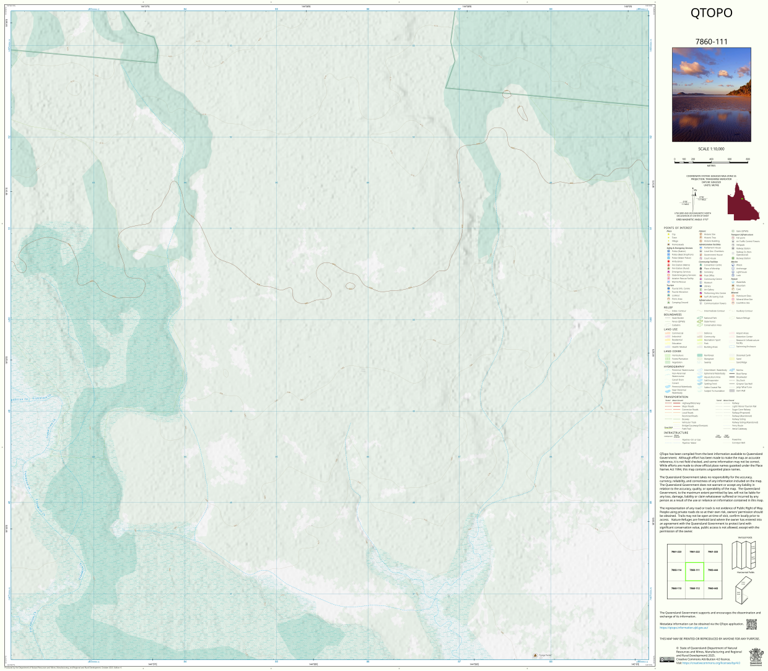
Task: Click the accordion map folding diagram
Action: (x=744, y=555)
